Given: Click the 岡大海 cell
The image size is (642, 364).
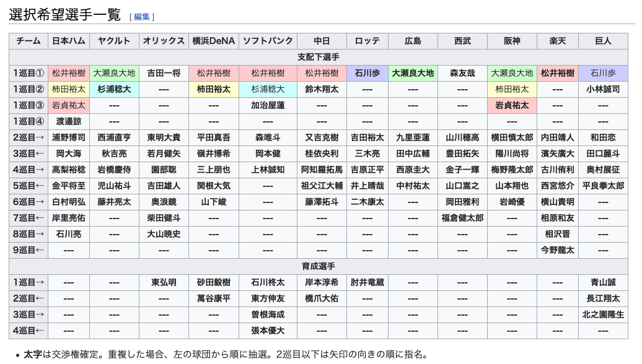Looking at the screenshot, I should pyautogui.click(x=69, y=154).
